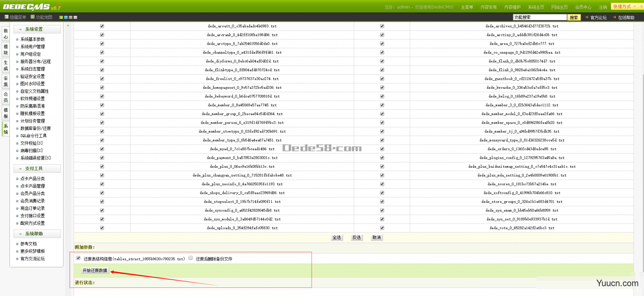Collapse the 系统设置 sidebar section

click(37, 29)
